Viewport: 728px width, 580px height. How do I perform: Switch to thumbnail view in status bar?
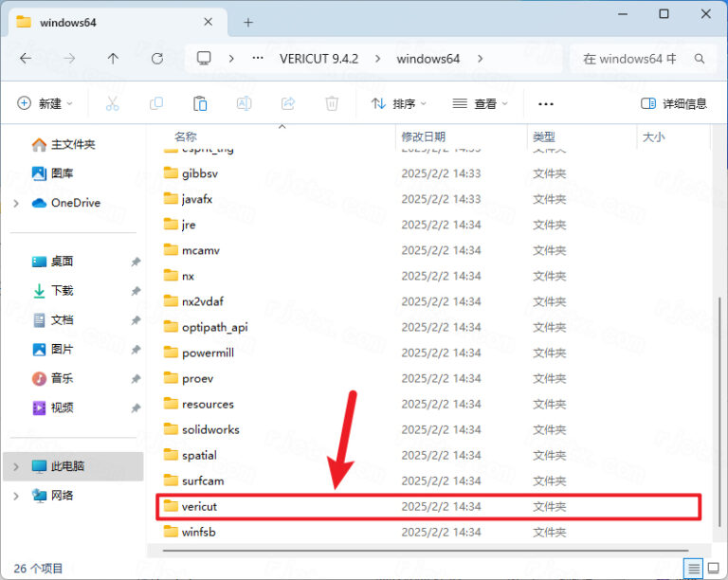pos(712,568)
